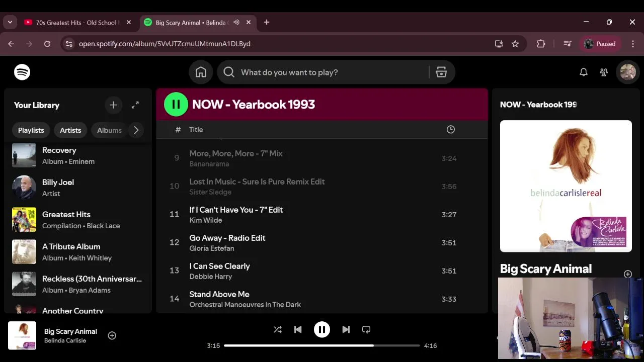Open Greatest Hits by Black Lace
The height and width of the screenshot is (362, 644).
(x=78, y=220)
